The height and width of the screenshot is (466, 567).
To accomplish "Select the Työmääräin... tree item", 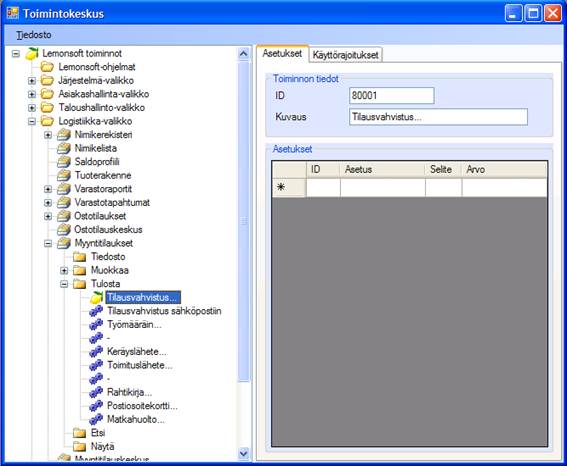I will (x=134, y=325).
